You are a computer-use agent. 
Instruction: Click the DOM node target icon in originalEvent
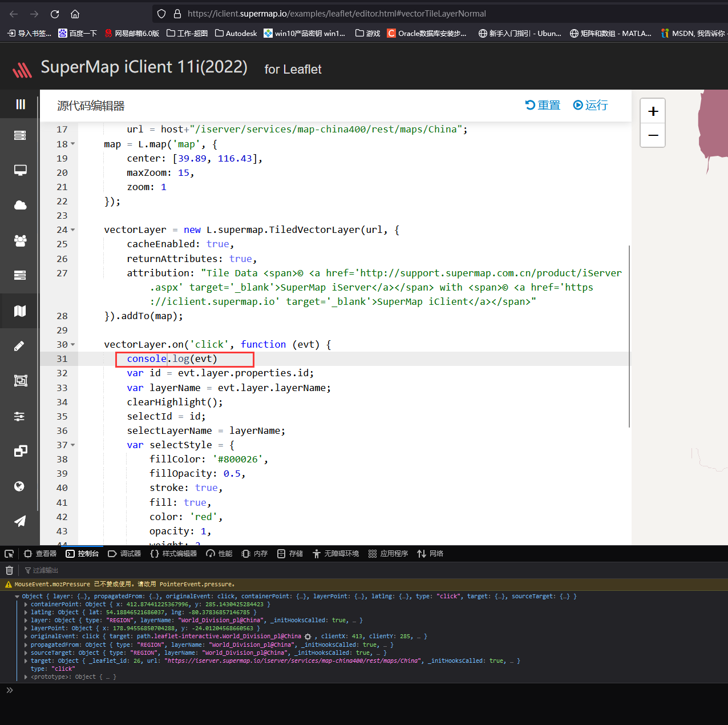click(308, 637)
